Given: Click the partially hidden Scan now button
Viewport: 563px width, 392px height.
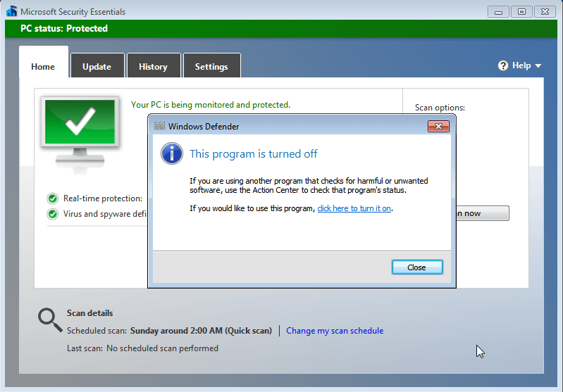Looking at the screenshot, I should [x=482, y=213].
